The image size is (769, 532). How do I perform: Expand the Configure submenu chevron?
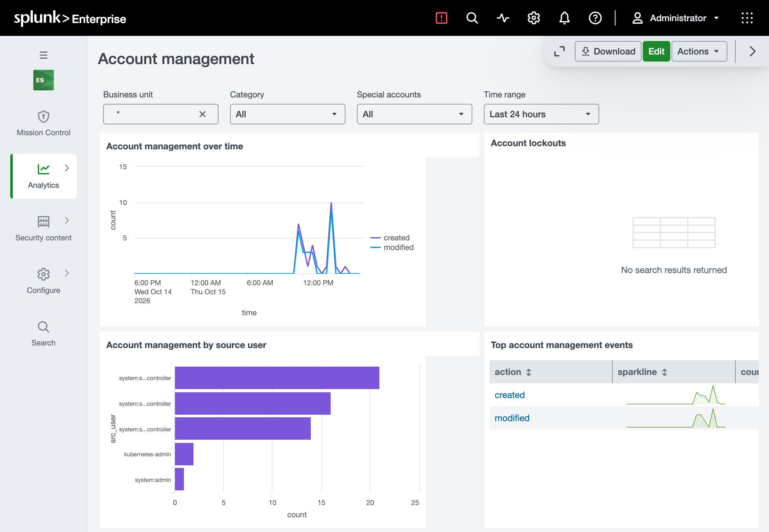click(67, 273)
